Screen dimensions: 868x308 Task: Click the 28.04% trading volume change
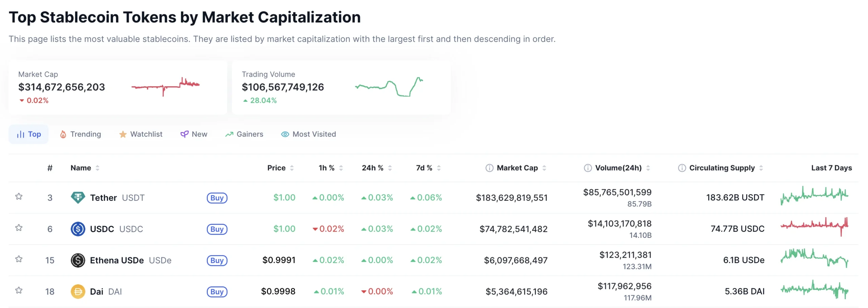(260, 101)
